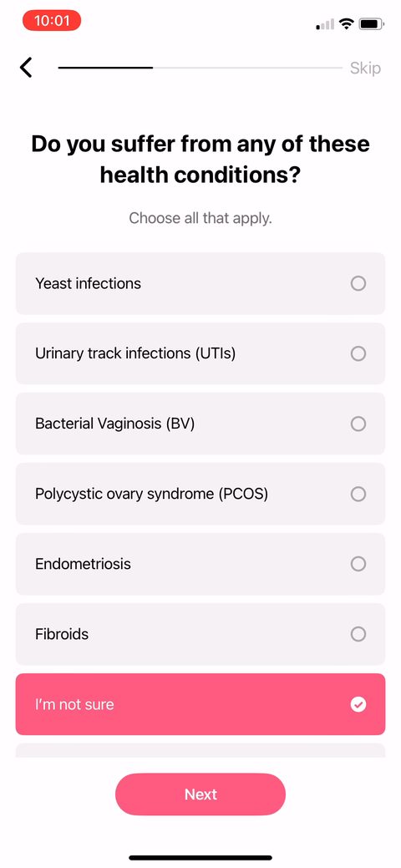Viewport: 401px width, 868px height.
Task: Select the Fibroids radio circle
Action: (358, 634)
